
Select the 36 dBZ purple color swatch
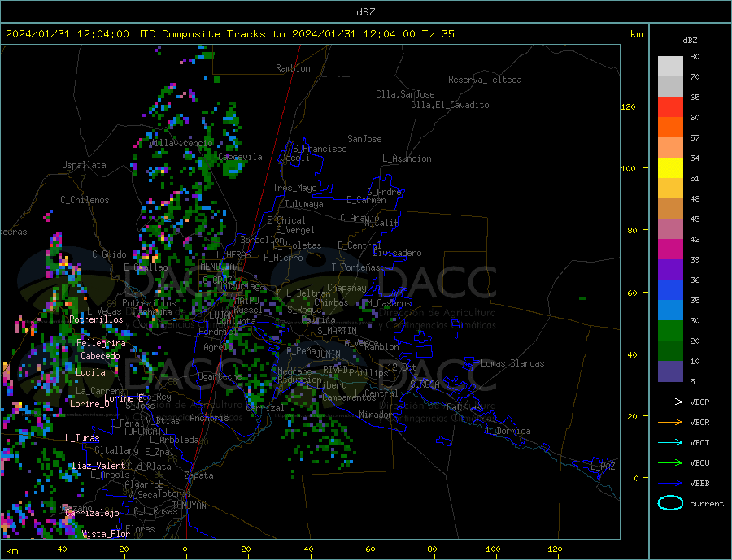(x=670, y=270)
